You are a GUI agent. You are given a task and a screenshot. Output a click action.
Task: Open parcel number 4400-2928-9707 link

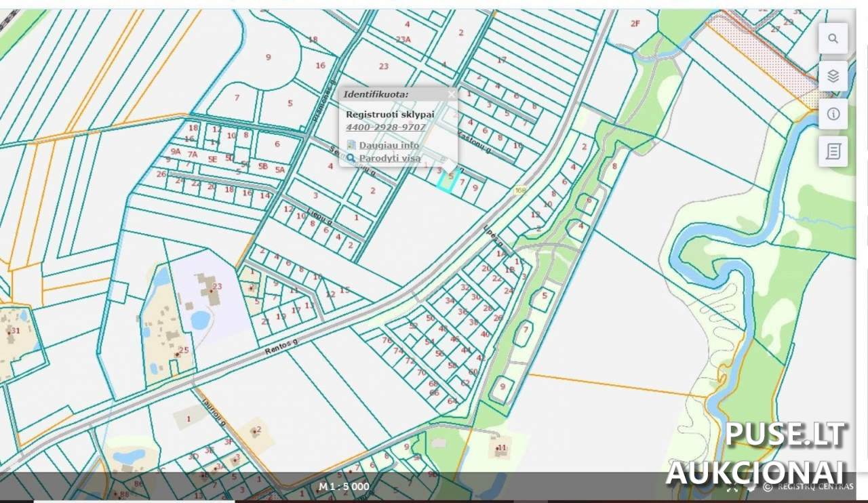(x=385, y=127)
